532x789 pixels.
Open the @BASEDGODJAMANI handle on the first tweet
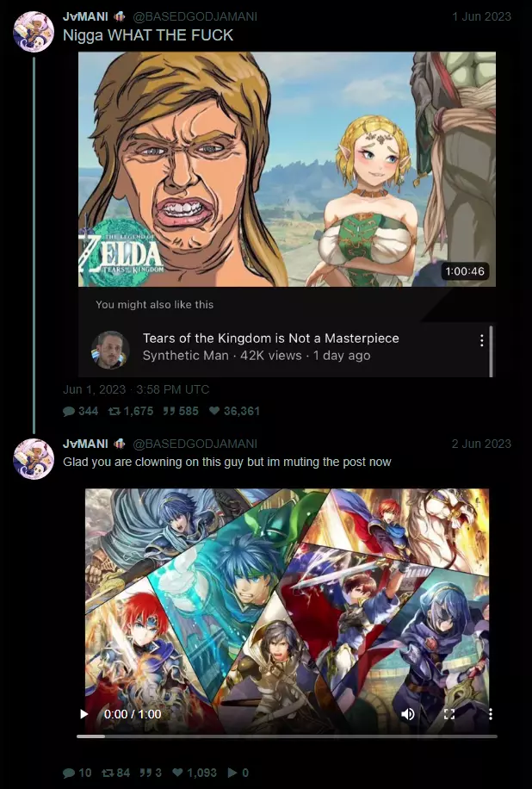click(195, 16)
